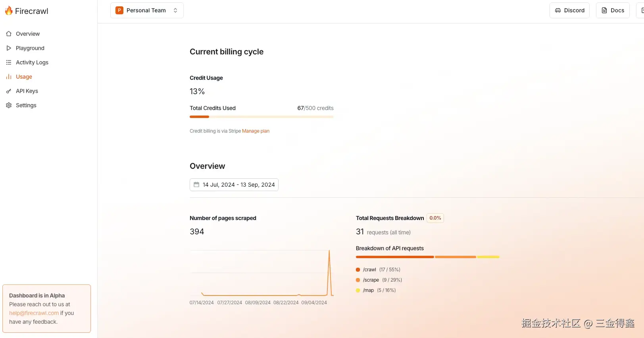Viewport: 644px width, 338px height.
Task: Click the /crawl orange legend dot
Action: tap(358, 270)
